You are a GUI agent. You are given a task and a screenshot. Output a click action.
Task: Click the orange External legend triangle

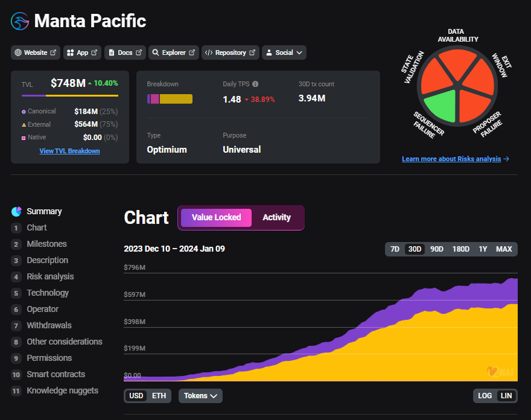coord(24,125)
